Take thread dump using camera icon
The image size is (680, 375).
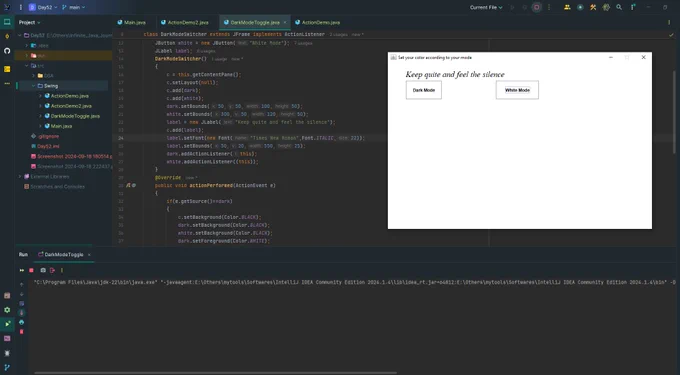[x=43, y=270]
